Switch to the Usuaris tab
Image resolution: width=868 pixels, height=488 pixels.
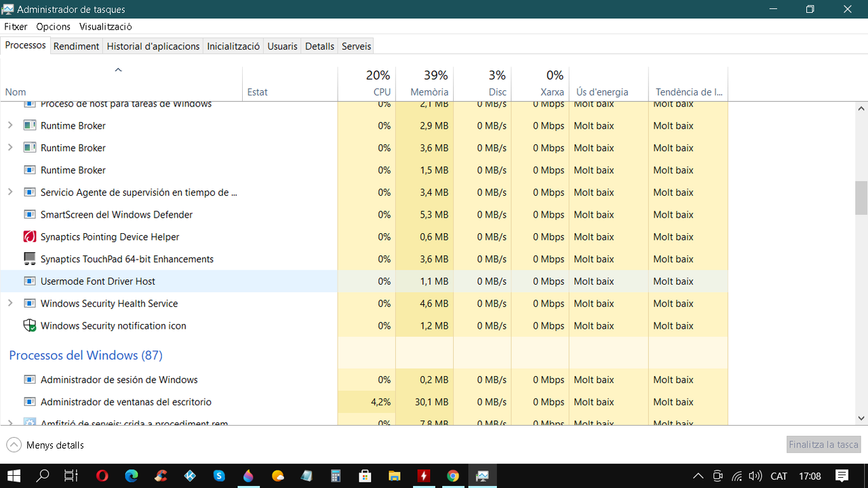282,46
